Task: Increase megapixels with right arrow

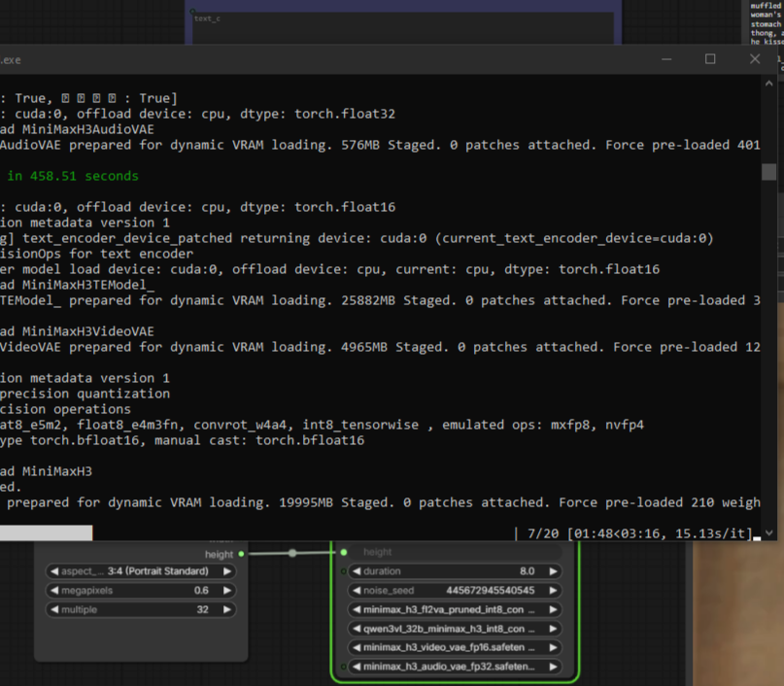Action: (x=227, y=591)
